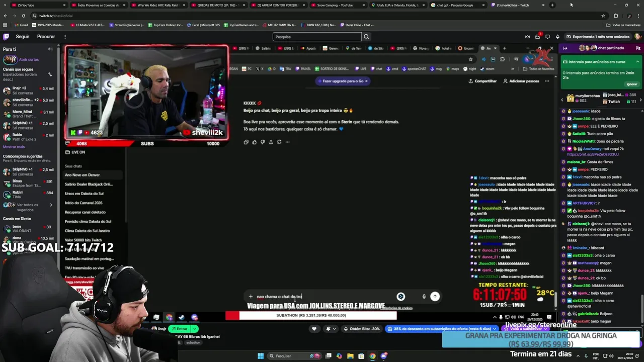Open Todos os marcadores folder
Image resolution: width=644 pixels, height=362 pixels.
click(x=623, y=25)
